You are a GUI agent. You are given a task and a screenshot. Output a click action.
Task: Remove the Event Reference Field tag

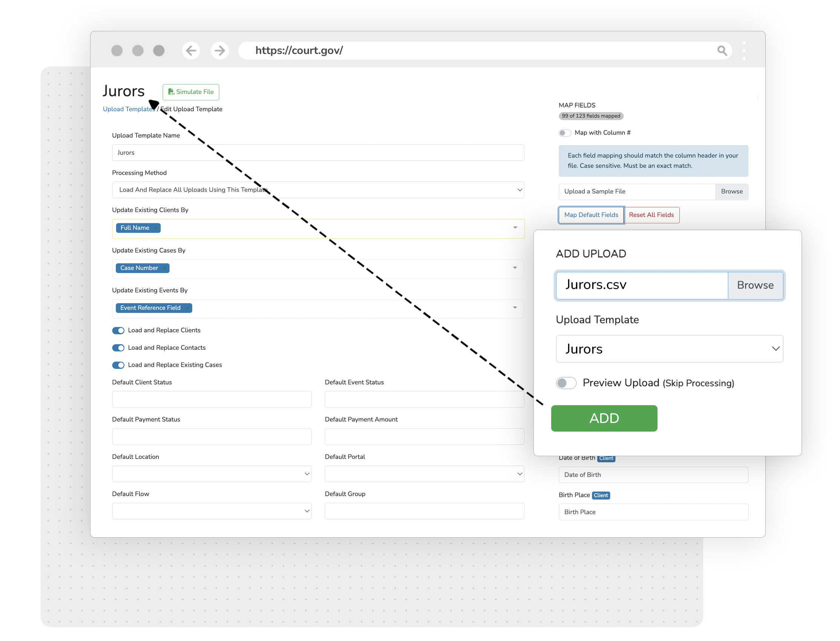click(x=187, y=308)
